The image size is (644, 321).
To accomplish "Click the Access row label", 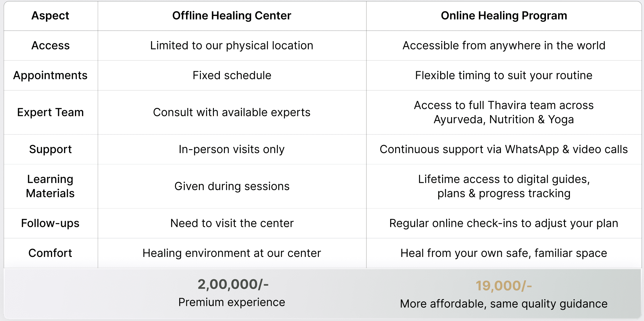I will point(50,46).
